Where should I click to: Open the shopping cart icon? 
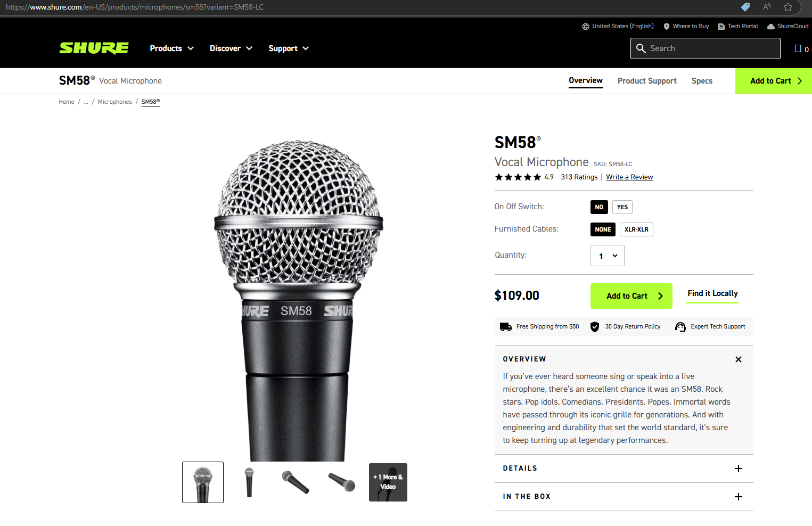[798, 48]
